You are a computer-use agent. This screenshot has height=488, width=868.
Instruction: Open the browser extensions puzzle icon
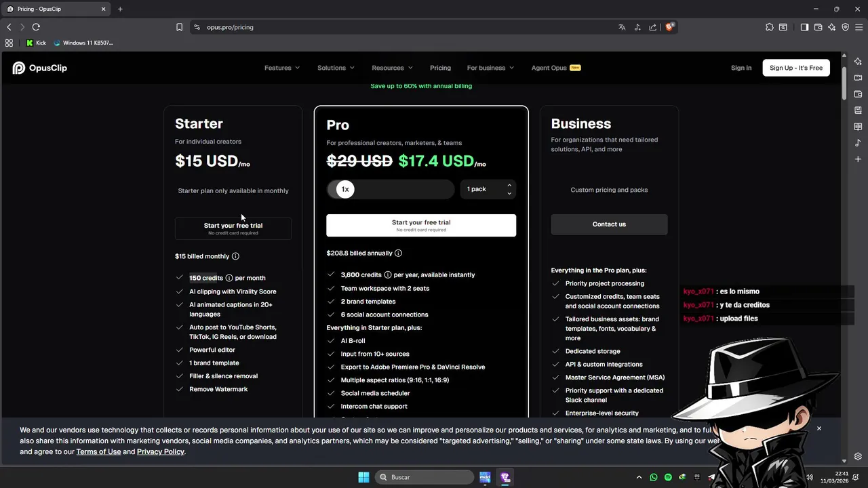pyautogui.click(x=769, y=27)
